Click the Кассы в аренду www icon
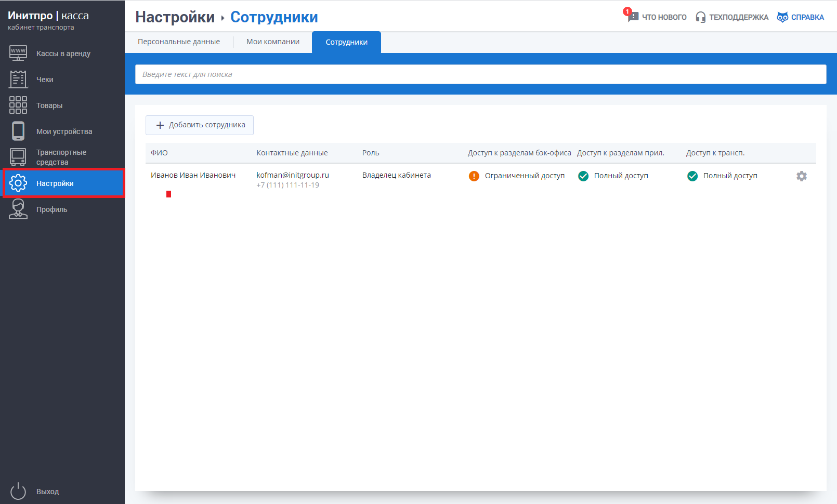Image resolution: width=837 pixels, height=504 pixels. pyautogui.click(x=18, y=53)
